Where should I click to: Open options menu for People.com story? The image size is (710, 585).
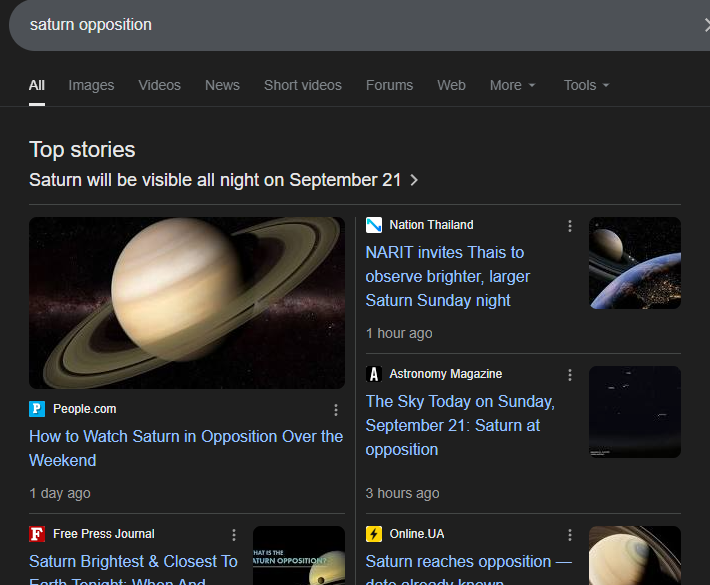point(336,410)
